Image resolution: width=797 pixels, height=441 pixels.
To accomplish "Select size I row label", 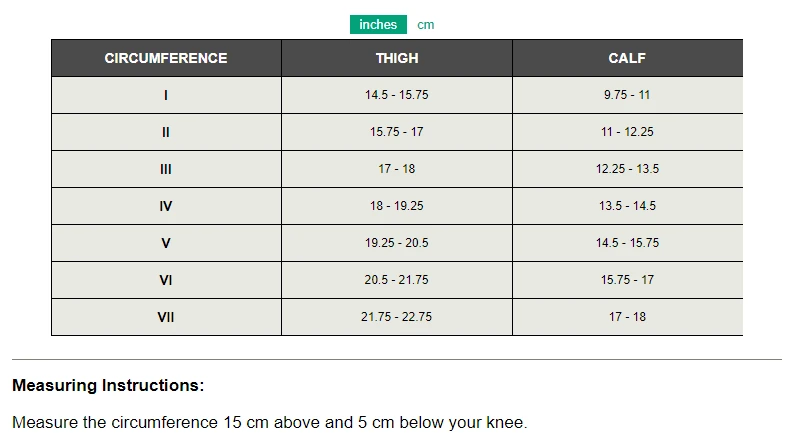I will [166, 95].
